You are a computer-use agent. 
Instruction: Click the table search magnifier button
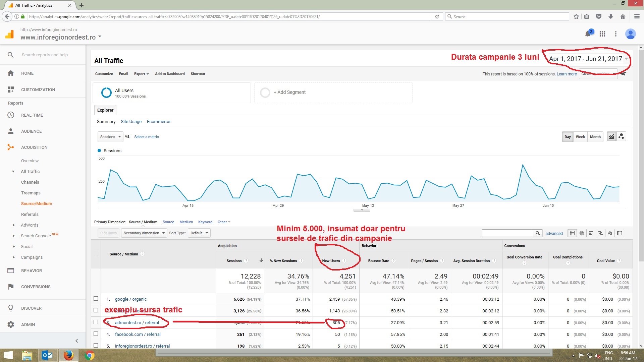click(538, 233)
